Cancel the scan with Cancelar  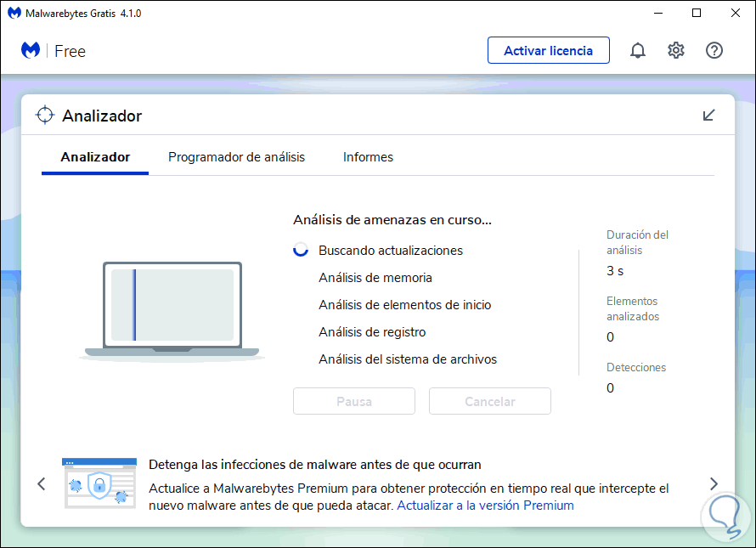click(x=490, y=401)
